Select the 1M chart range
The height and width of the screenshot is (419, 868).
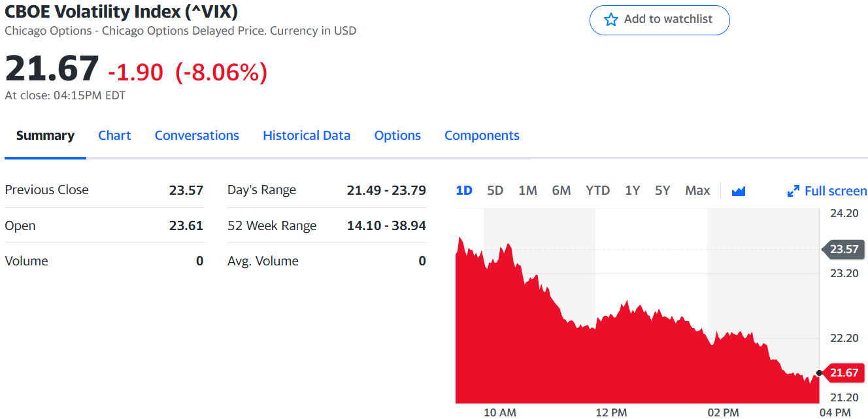click(x=527, y=190)
